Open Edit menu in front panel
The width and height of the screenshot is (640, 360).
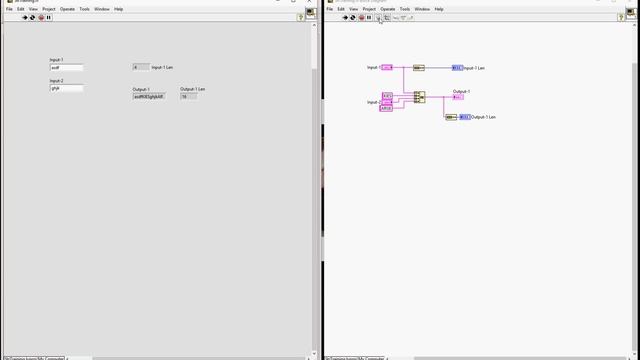point(20,9)
